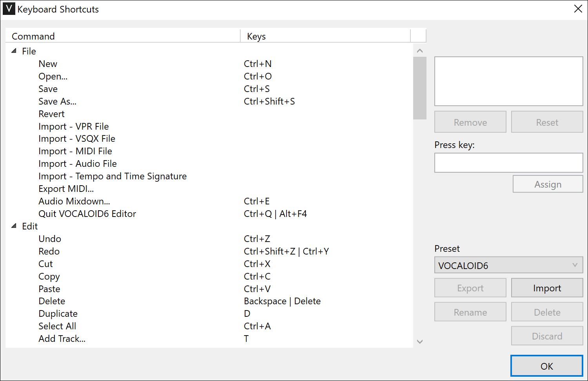Select the Audio Mixdown command row
588x381 pixels.
click(118, 201)
